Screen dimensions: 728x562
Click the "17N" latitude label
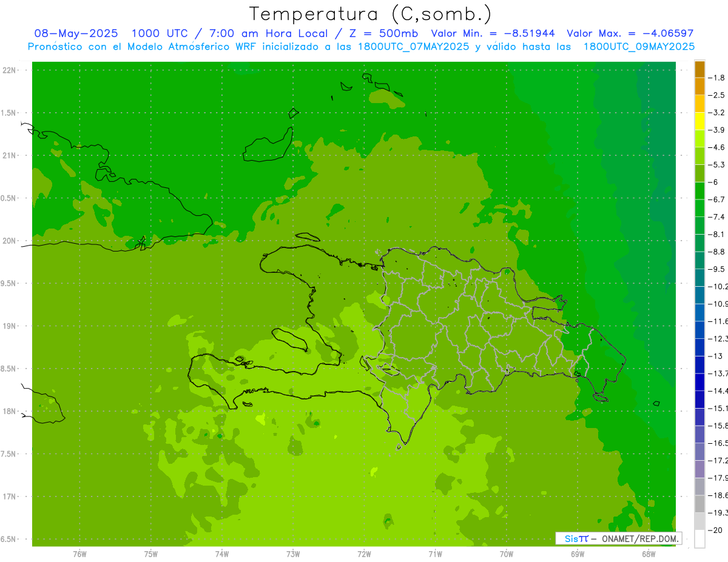pyautogui.click(x=9, y=497)
